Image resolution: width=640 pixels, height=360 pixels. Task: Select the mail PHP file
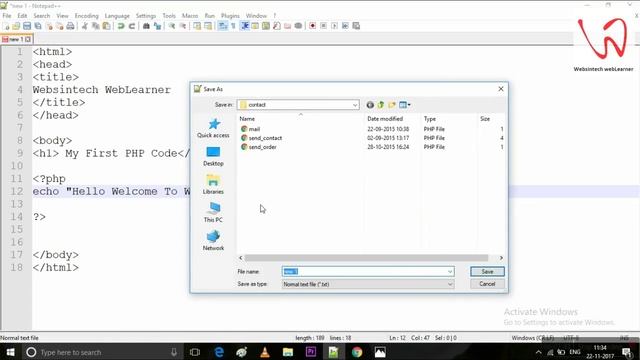(x=254, y=129)
